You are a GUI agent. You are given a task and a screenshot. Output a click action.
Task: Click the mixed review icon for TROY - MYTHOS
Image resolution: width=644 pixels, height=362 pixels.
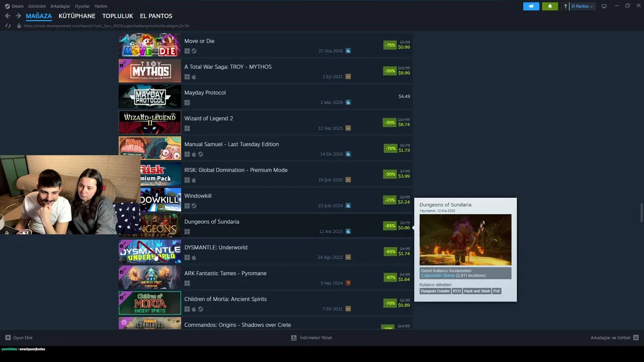tap(348, 76)
